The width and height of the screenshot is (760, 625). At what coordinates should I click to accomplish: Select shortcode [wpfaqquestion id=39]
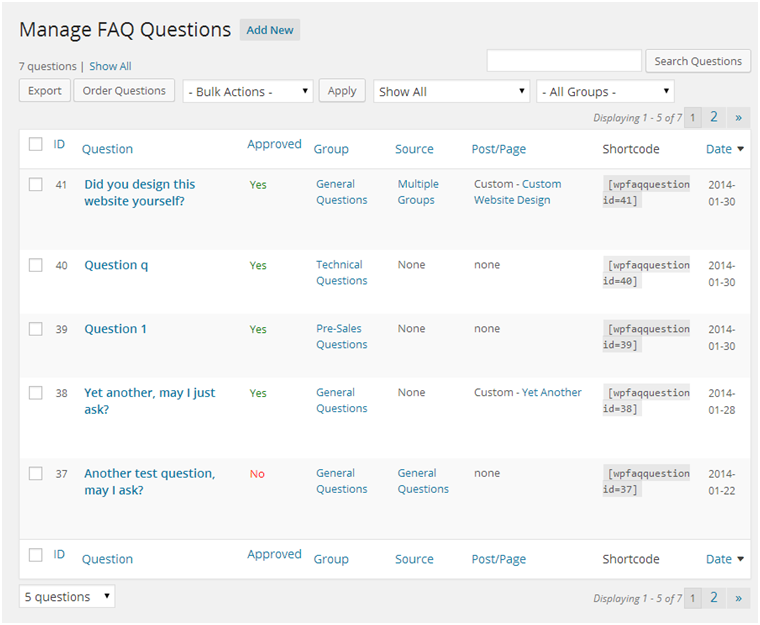coord(646,337)
